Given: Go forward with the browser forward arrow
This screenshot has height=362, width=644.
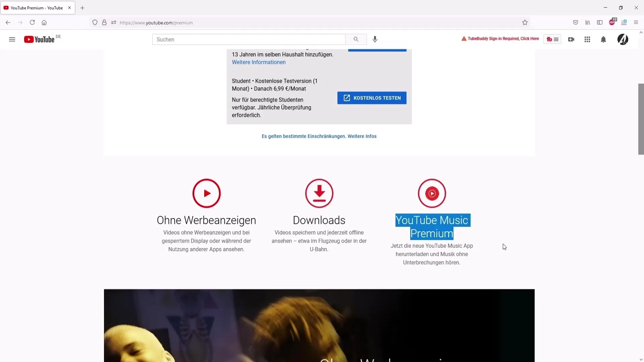Looking at the screenshot, I should click(20, 22).
